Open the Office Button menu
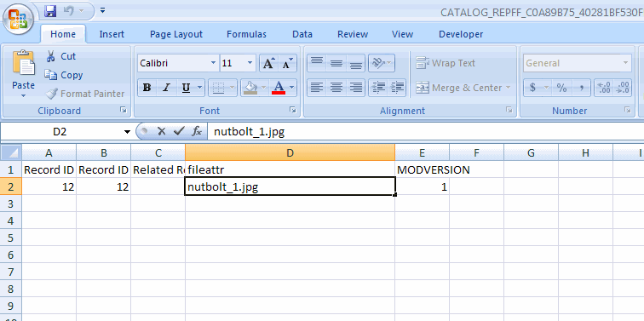 18,19
